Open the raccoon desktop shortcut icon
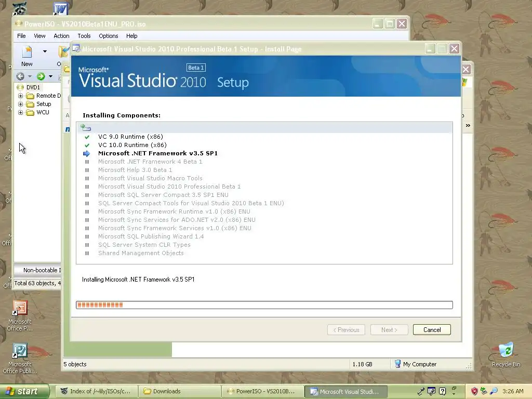 [20, 8]
